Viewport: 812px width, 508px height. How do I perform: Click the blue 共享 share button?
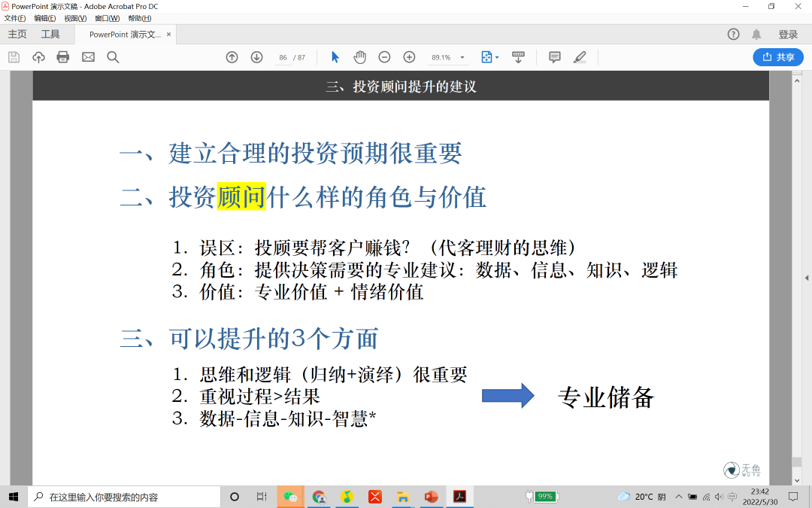coord(777,56)
